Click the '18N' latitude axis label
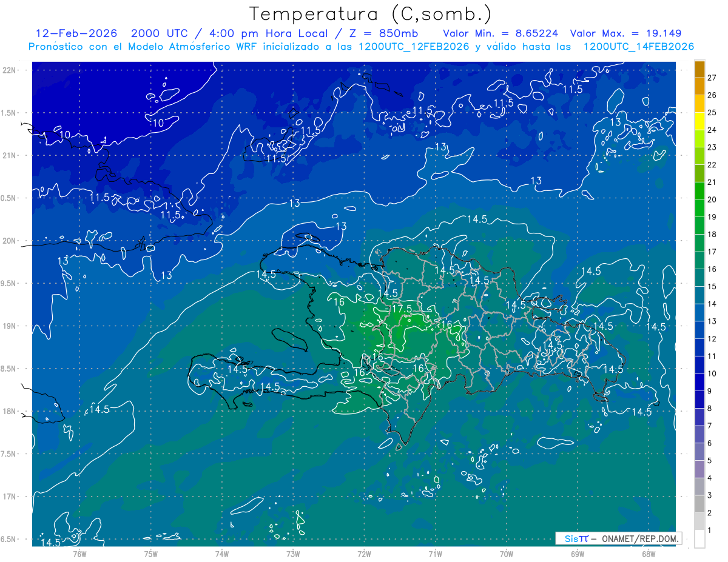This screenshot has width=728, height=562. coord(10,411)
